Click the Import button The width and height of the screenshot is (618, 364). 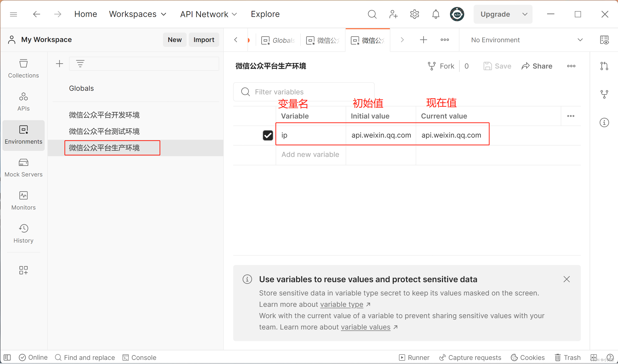click(204, 40)
